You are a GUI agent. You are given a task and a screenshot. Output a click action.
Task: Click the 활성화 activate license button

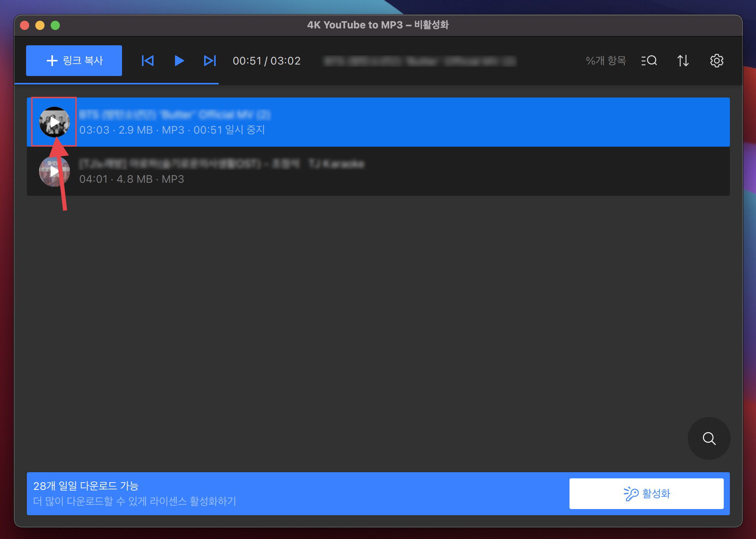click(x=646, y=493)
